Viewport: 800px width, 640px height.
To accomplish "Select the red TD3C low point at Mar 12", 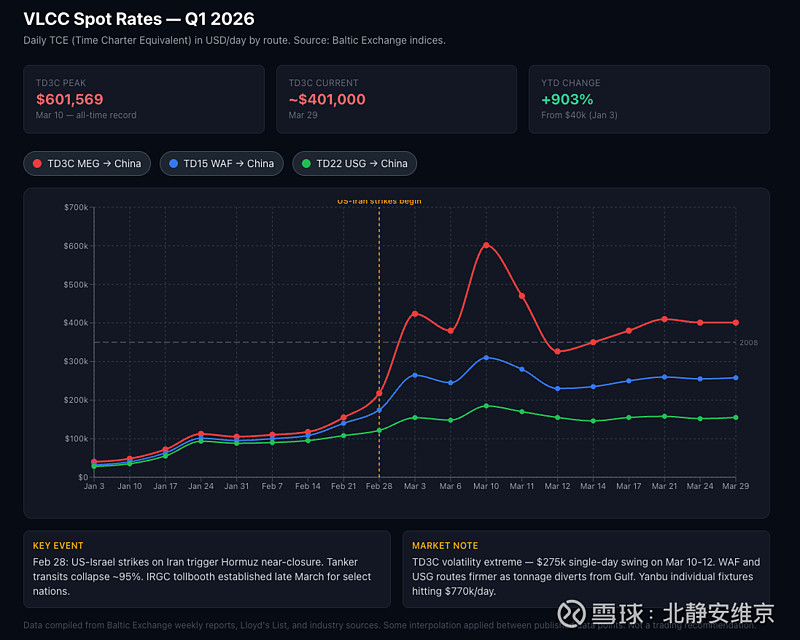I will click(558, 351).
